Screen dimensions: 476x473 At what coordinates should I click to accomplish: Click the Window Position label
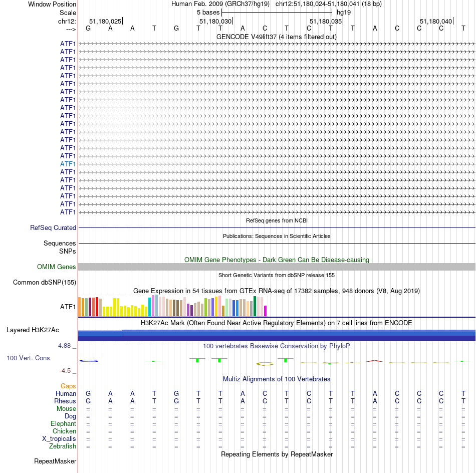(x=52, y=4)
